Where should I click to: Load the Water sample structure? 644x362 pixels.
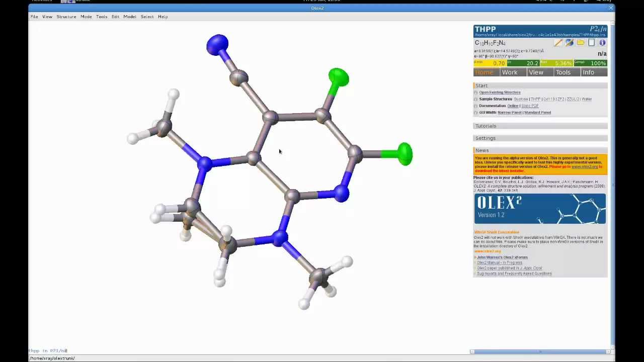[587, 99]
